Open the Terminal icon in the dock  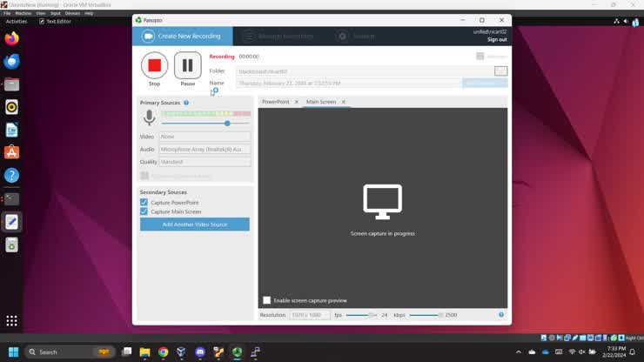click(11, 199)
